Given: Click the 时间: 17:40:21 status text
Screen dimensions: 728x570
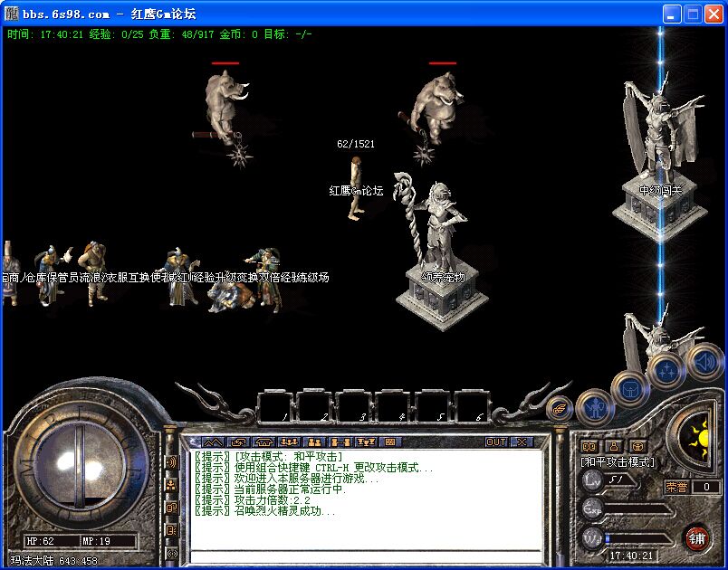Looking at the screenshot, I should (45, 33).
